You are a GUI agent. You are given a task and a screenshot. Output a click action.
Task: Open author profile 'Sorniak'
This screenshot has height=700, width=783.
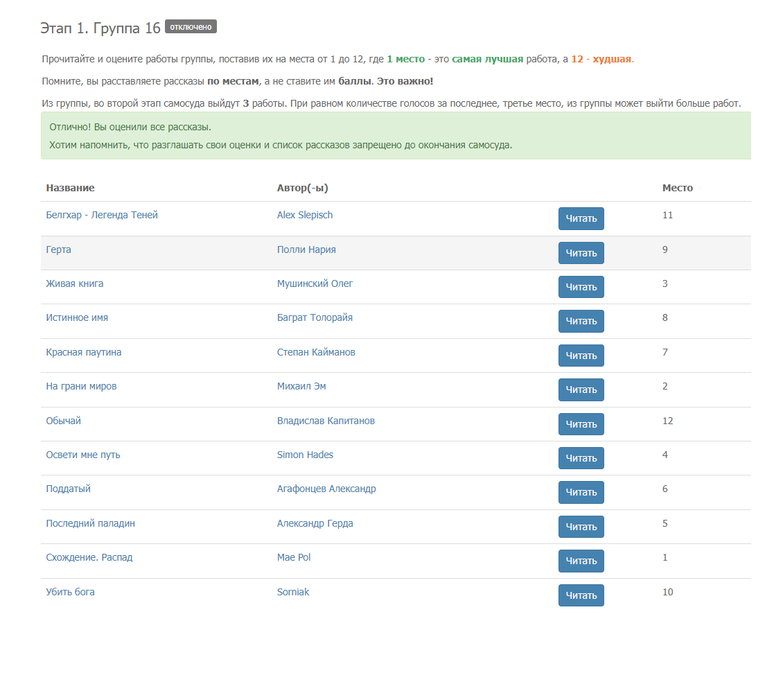(x=293, y=592)
